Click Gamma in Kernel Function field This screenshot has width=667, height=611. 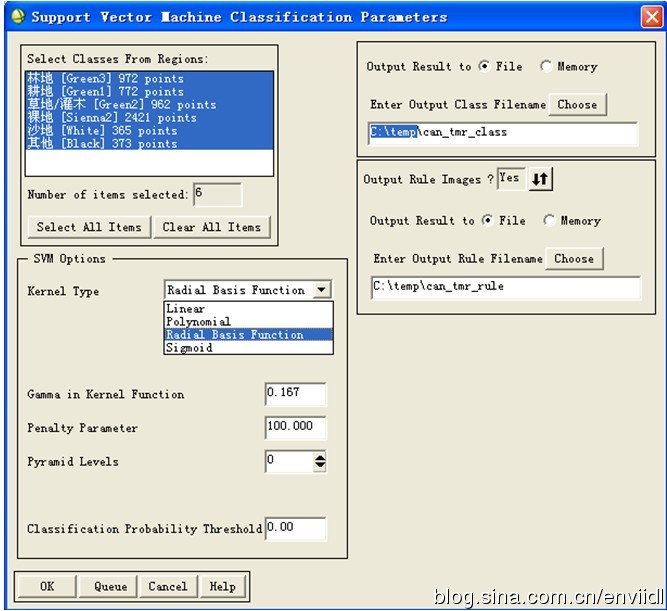(x=295, y=394)
